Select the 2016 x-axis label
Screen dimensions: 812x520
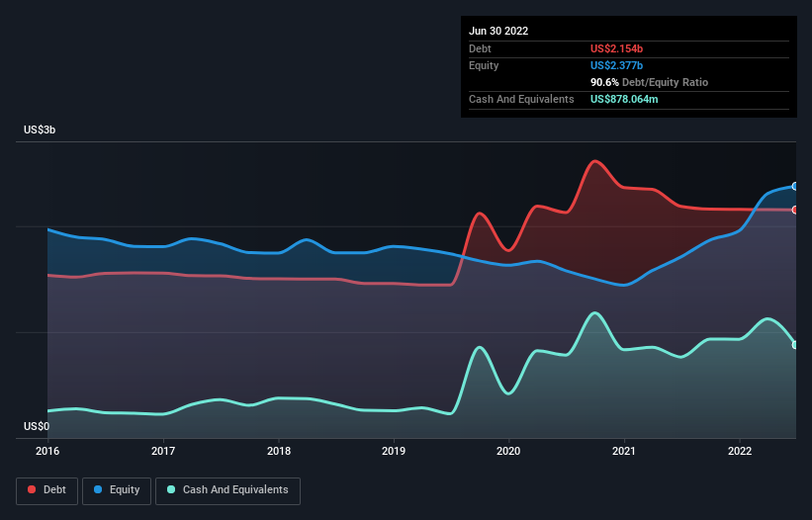(47, 451)
